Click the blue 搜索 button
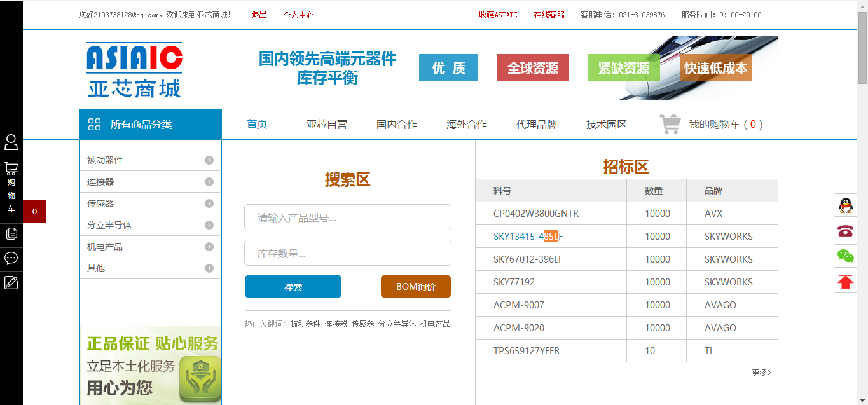The width and height of the screenshot is (868, 405). click(x=293, y=287)
